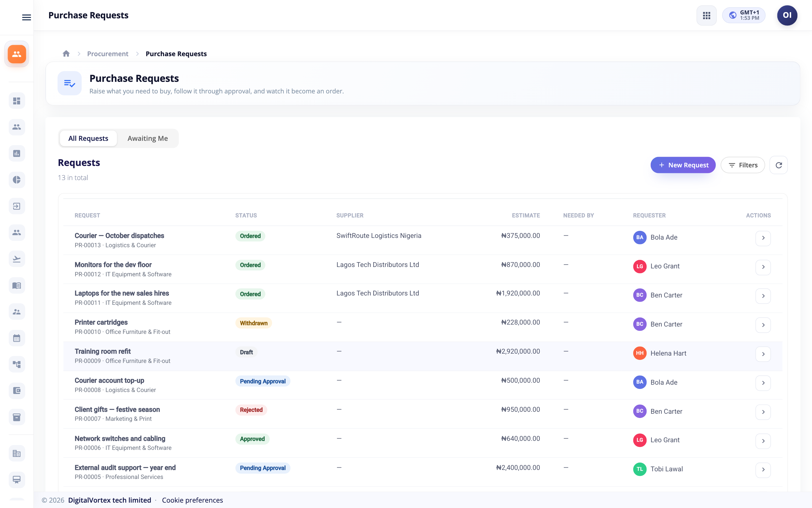
Task: Click the ₦2,920,000.00 estimate value
Action: click(x=518, y=351)
